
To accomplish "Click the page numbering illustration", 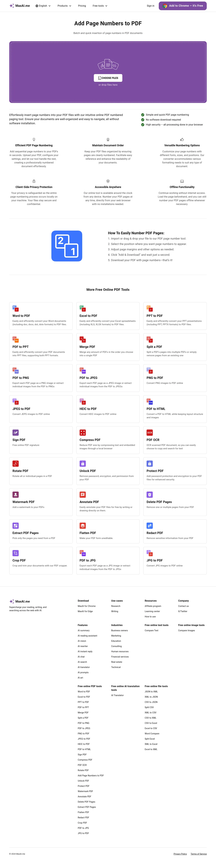I will click(x=67, y=246).
